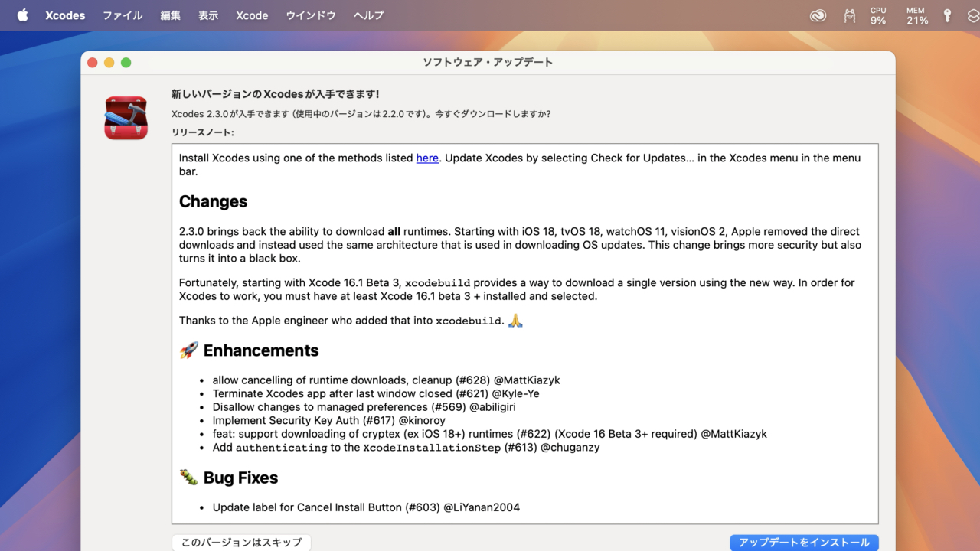Click 'Implement Security Key Auth' item
Viewport: 980px width, 551px height.
(329, 420)
